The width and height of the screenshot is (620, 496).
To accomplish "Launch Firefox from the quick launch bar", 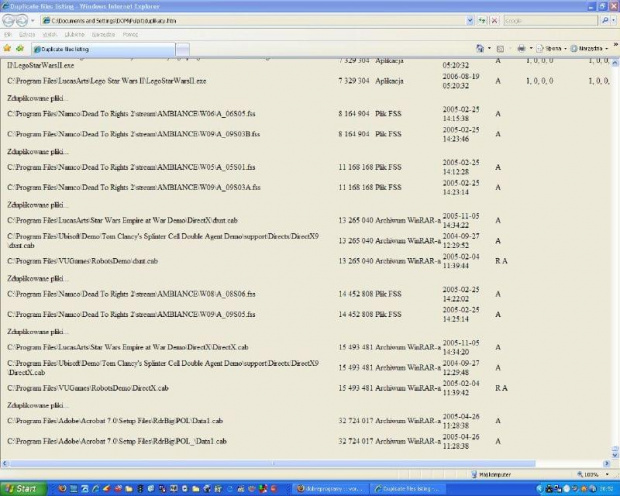I will pos(62,489).
